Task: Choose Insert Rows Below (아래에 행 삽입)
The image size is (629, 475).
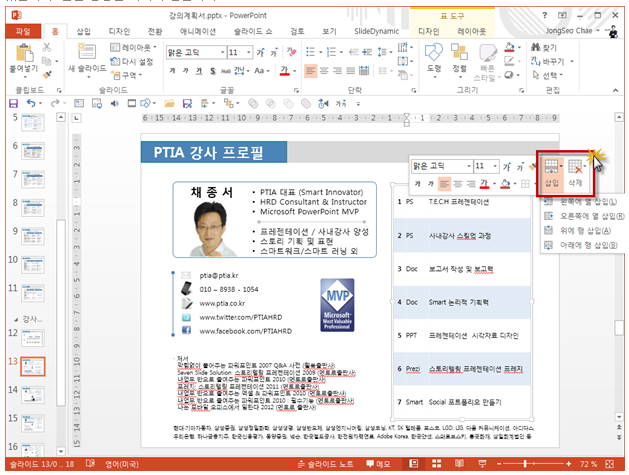Action: (x=581, y=245)
